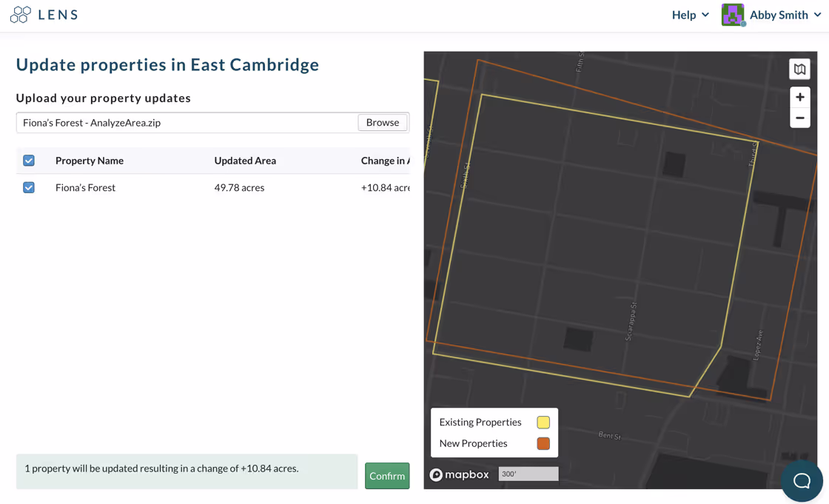Open the chat support bubble
This screenshot has width=829, height=504.
pyautogui.click(x=802, y=480)
